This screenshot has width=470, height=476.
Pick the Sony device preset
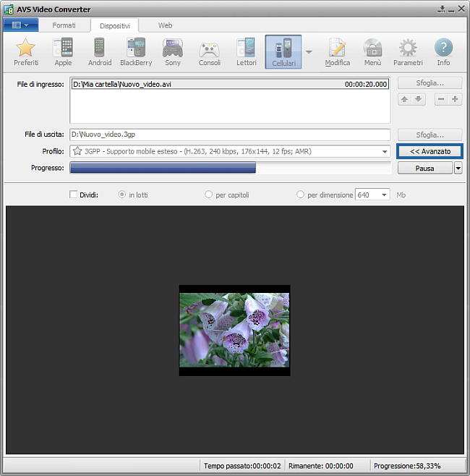pyautogui.click(x=173, y=51)
